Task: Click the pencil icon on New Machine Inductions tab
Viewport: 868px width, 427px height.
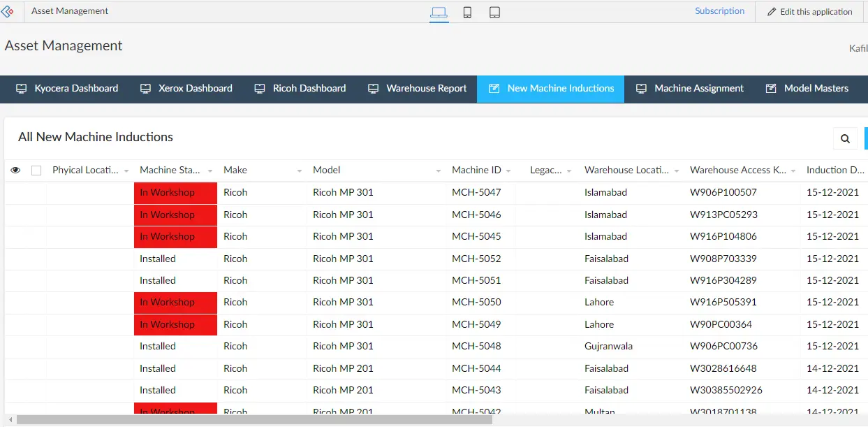Action: click(494, 88)
